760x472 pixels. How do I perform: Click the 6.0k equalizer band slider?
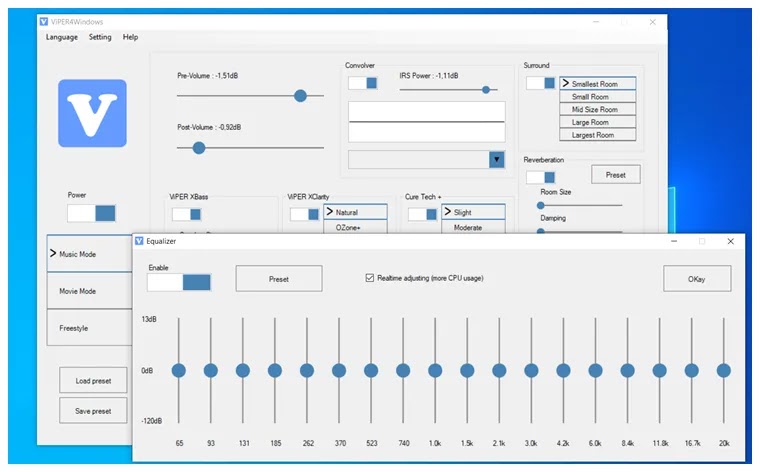click(595, 371)
